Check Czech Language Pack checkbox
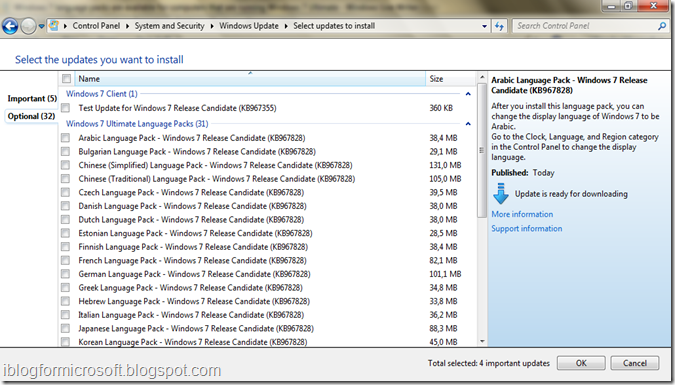This screenshot has width=675, height=385. [65, 192]
